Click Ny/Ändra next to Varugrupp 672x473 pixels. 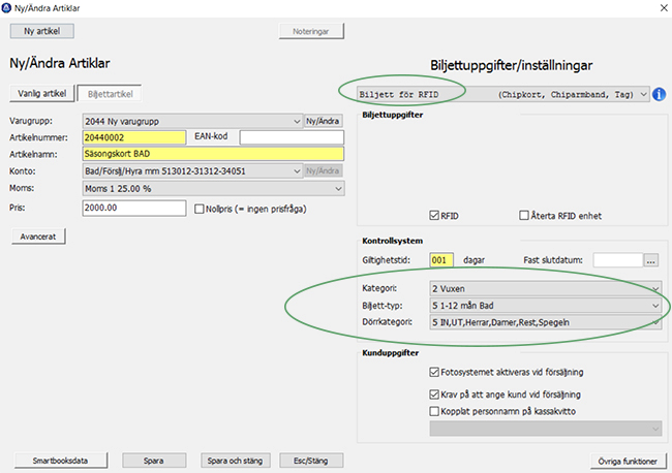tap(323, 121)
